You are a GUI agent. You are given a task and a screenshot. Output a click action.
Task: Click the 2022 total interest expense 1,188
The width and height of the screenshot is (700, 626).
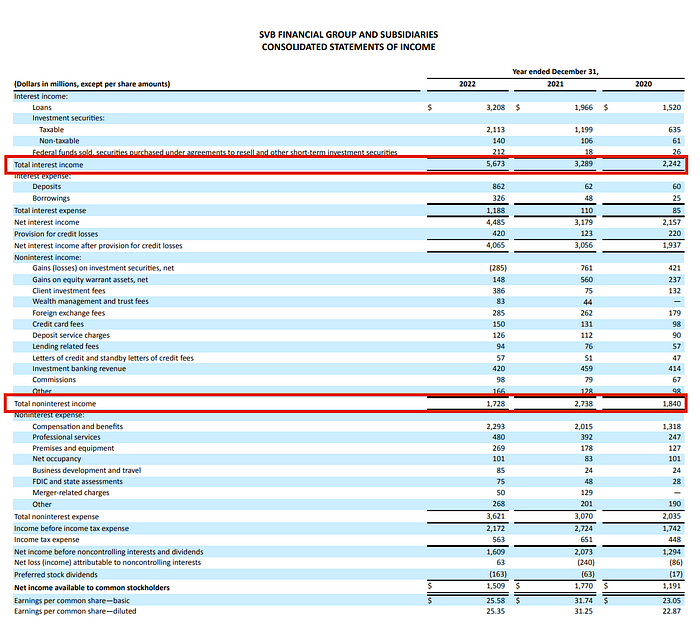click(x=496, y=210)
